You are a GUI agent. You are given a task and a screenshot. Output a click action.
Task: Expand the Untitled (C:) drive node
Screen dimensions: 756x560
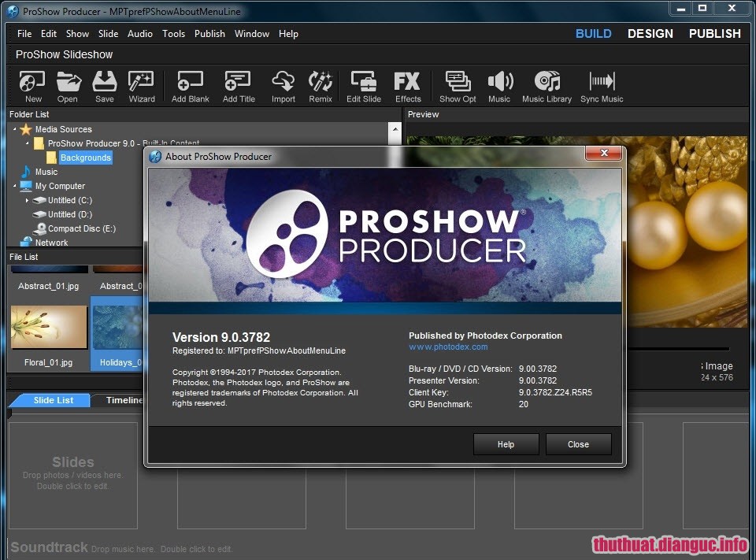pos(27,200)
